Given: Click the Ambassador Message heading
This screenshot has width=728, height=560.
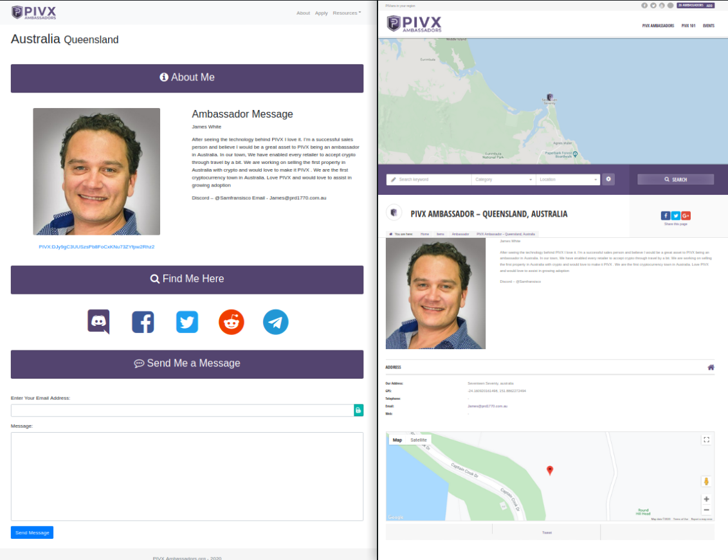Looking at the screenshot, I should coord(242,114).
